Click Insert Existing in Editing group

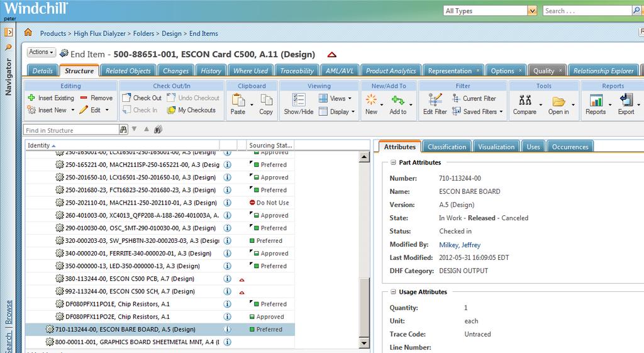51,98
